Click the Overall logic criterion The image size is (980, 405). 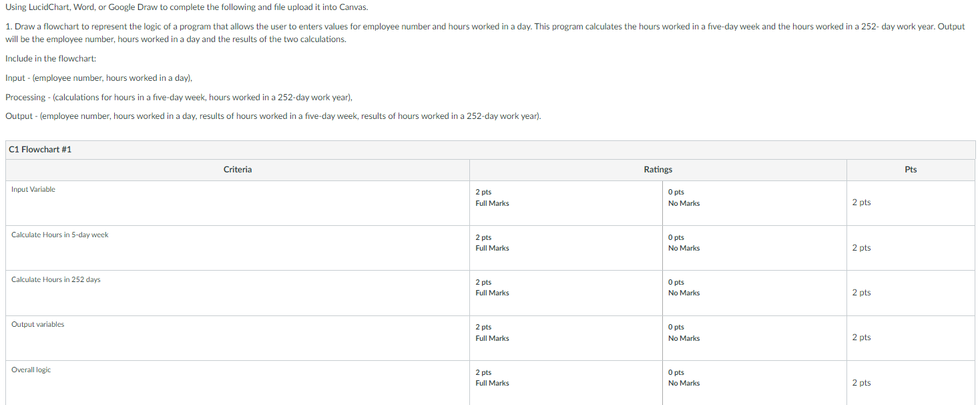31,370
